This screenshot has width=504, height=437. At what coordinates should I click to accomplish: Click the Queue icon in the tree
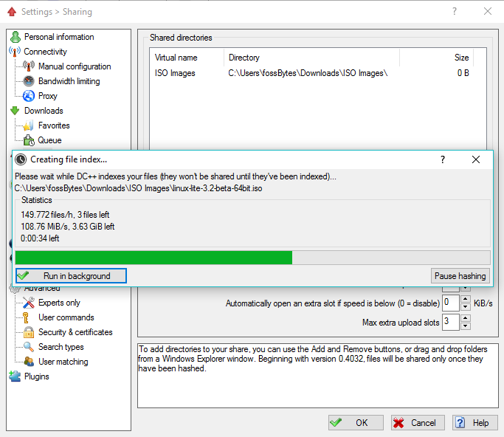pyautogui.click(x=29, y=140)
